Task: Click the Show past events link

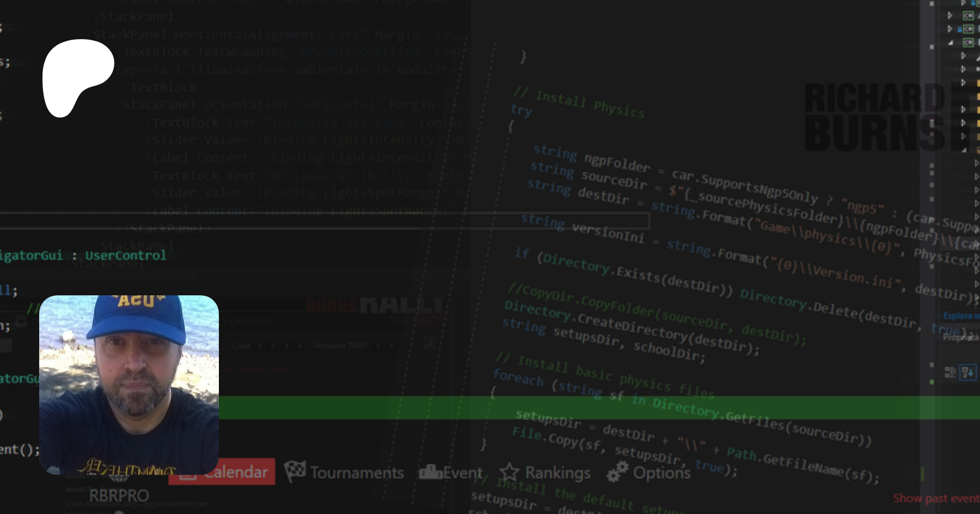Action: [935, 498]
